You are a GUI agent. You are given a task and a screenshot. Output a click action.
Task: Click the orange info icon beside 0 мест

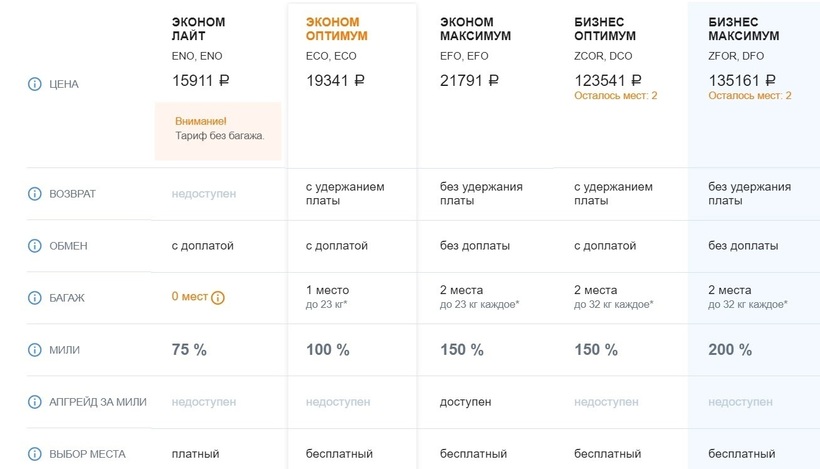pyautogui.click(x=218, y=298)
